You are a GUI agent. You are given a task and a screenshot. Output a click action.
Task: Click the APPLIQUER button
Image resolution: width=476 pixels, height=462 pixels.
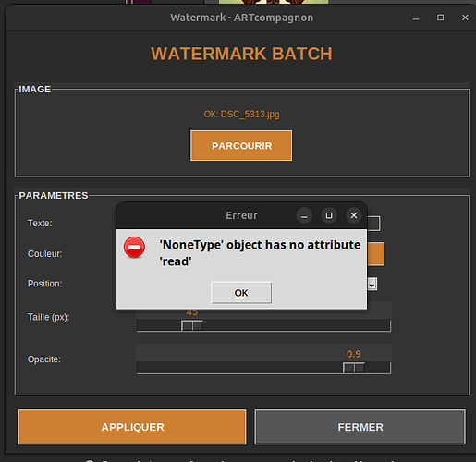tap(132, 427)
